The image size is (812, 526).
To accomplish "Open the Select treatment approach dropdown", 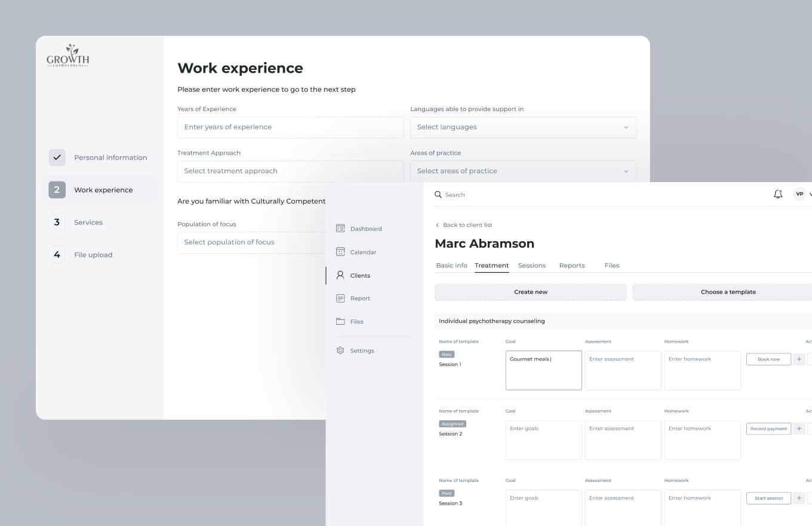I will pyautogui.click(x=290, y=171).
